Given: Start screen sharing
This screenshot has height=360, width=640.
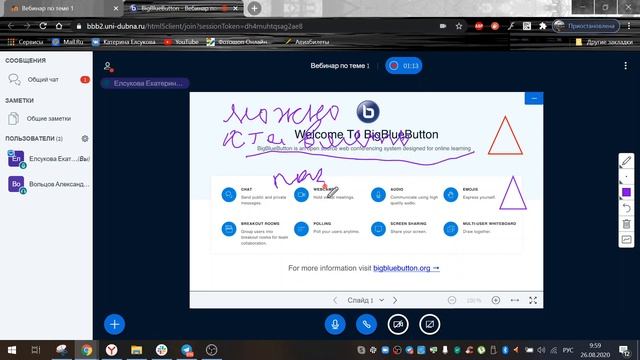Looking at the screenshot, I should (x=429, y=324).
